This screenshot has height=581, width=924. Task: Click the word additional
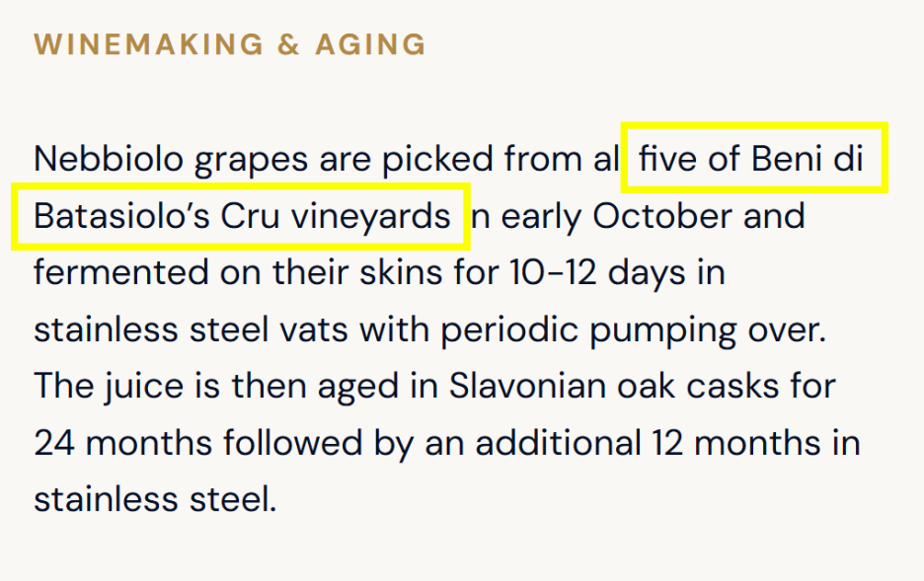coord(558,443)
